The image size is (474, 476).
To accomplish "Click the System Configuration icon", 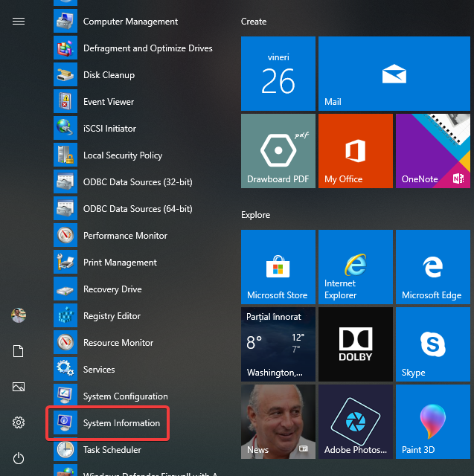I will point(65,396).
